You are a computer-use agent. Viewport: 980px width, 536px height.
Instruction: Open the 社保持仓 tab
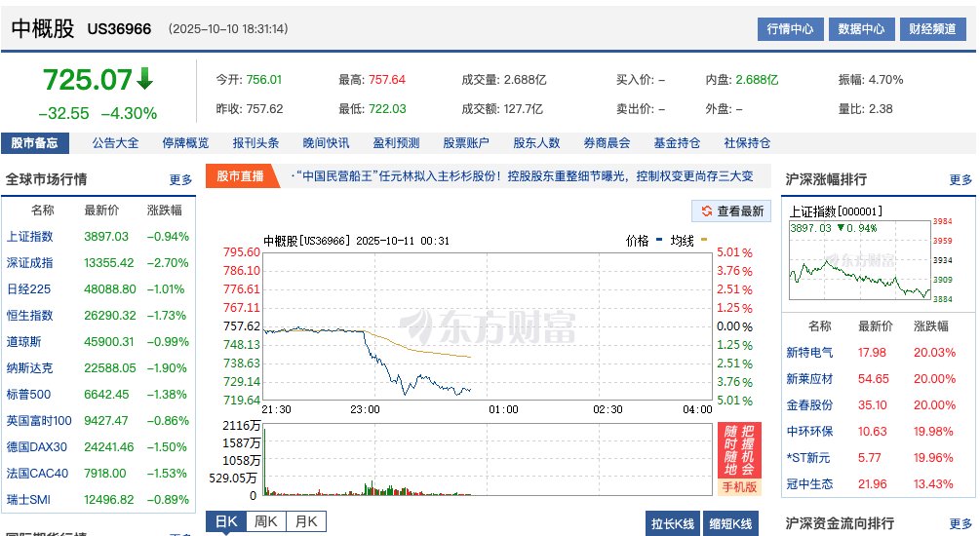pos(747,143)
